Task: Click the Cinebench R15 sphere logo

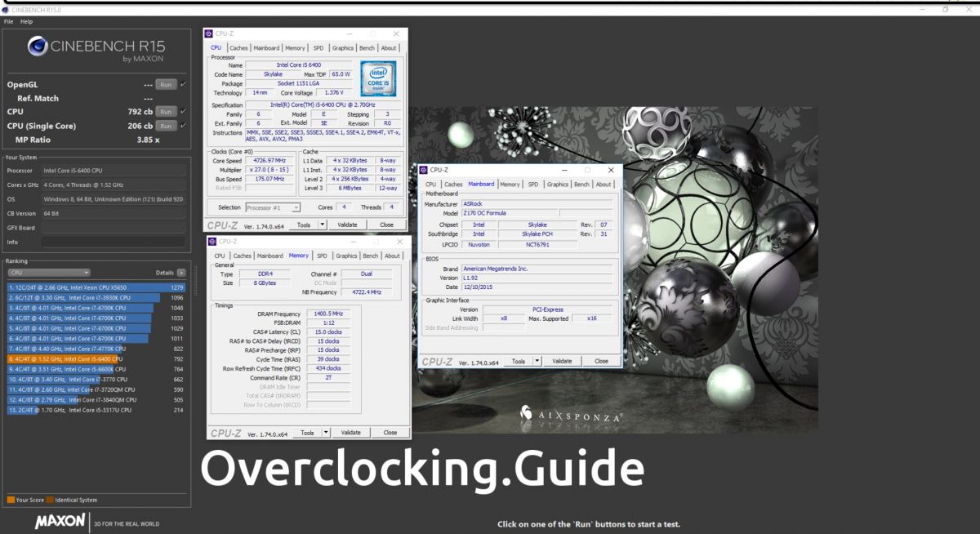Action: 38,47
